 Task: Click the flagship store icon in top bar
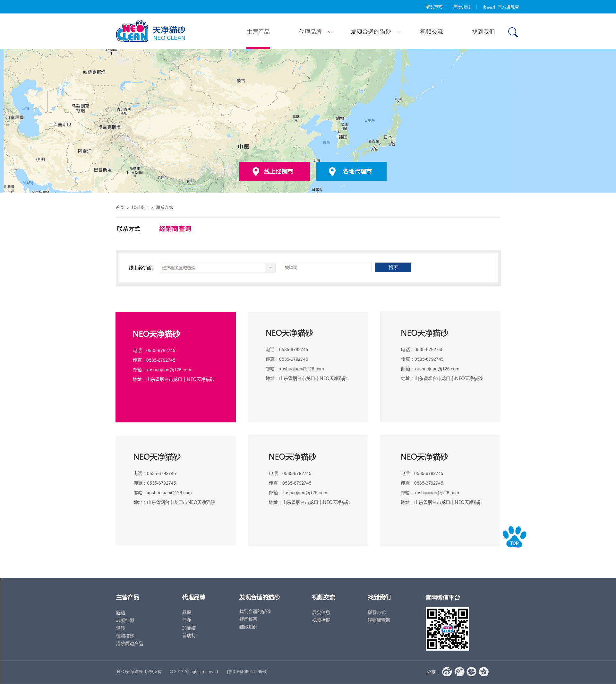[x=489, y=7]
